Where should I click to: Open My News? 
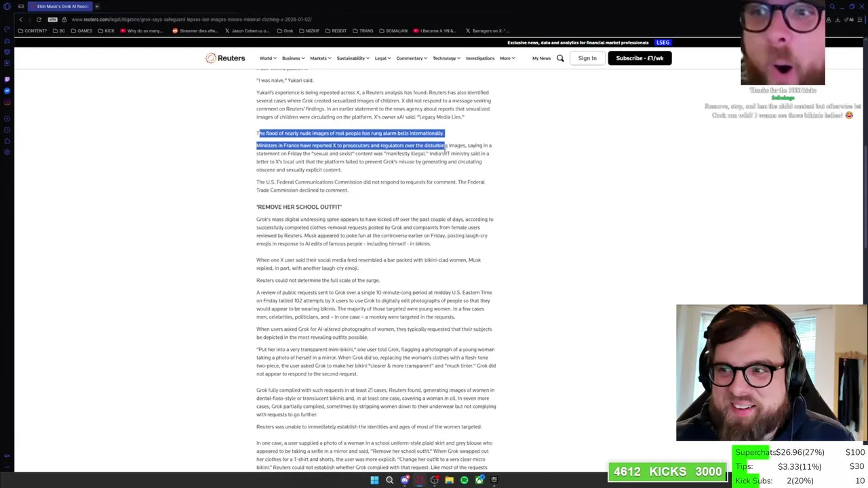[541, 58]
